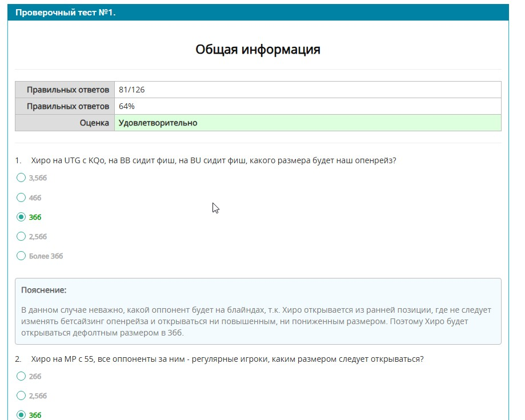Select the 2,5бб option in question 2

coord(21,395)
